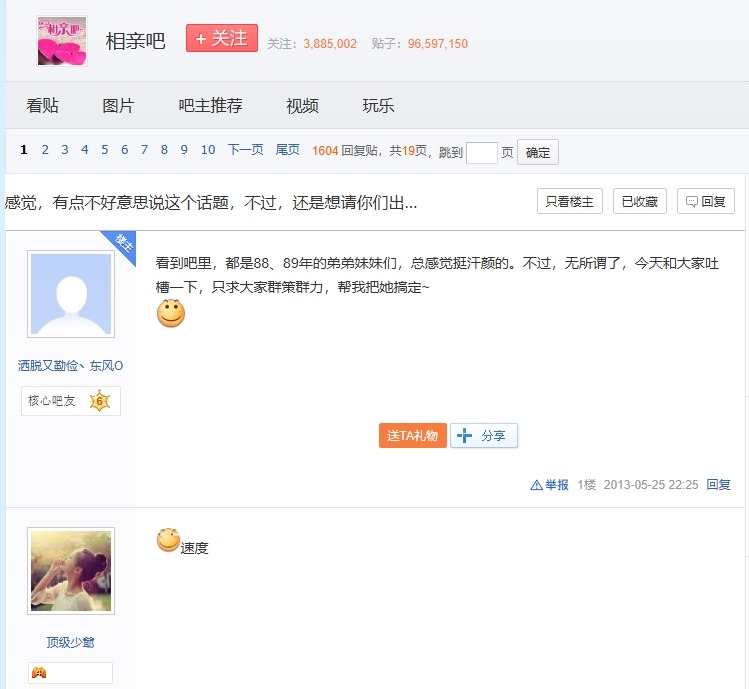Open default avatar of the thread starter
Image resolution: width=749 pixels, height=689 pixels.
pyautogui.click(x=71, y=294)
